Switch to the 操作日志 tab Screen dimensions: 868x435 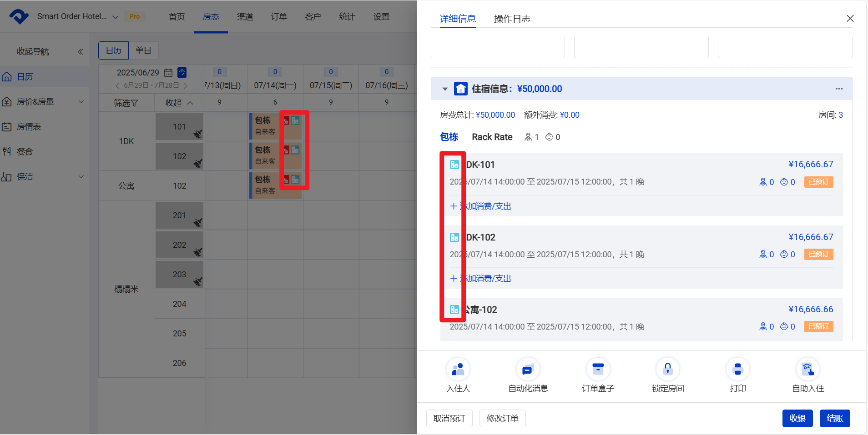(x=512, y=19)
